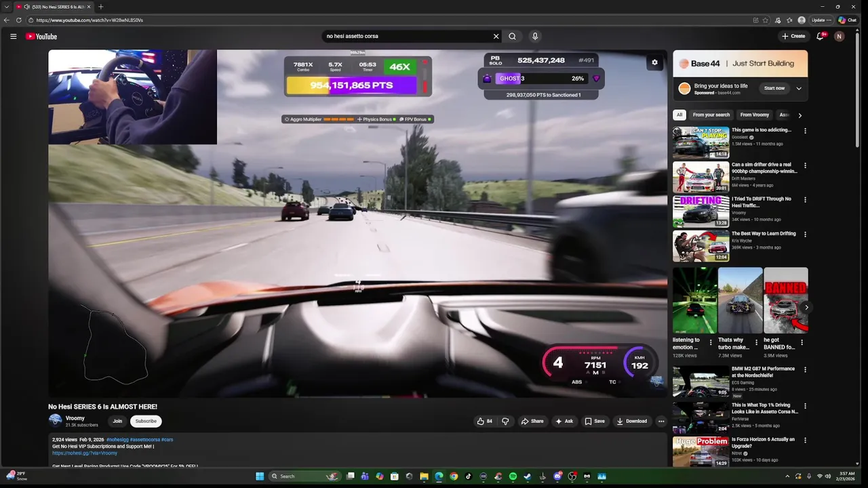Click the Join membership button
Screen dimensions: 868x488
[117, 421]
